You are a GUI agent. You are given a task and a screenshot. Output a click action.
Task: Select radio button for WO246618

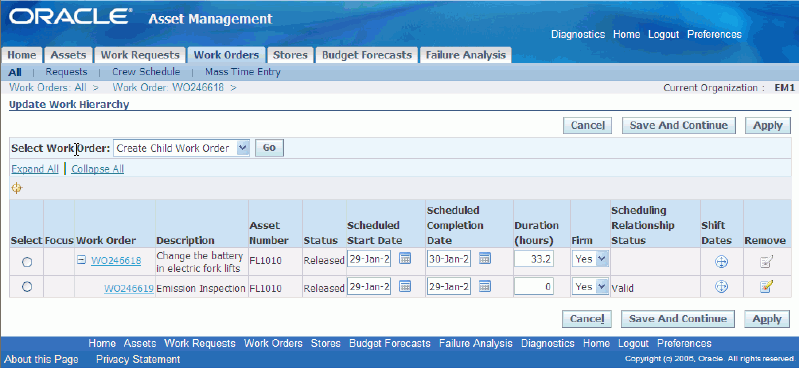tap(27, 262)
